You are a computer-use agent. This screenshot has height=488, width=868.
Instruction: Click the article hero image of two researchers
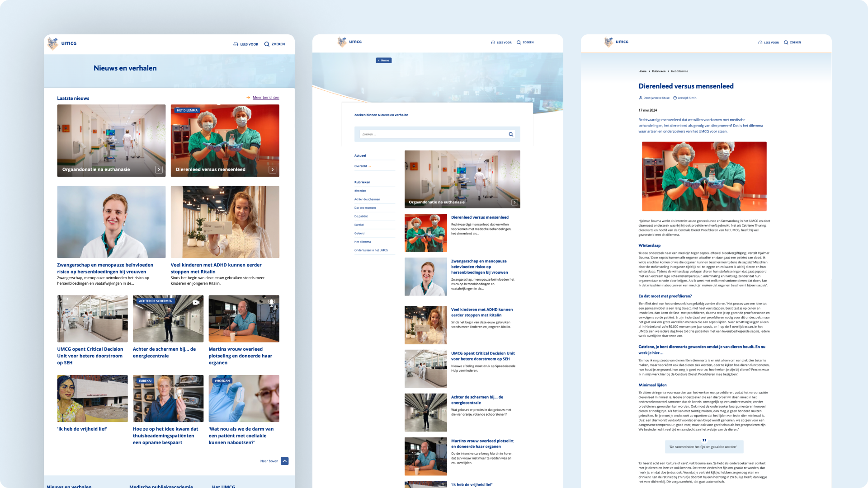[x=704, y=176]
